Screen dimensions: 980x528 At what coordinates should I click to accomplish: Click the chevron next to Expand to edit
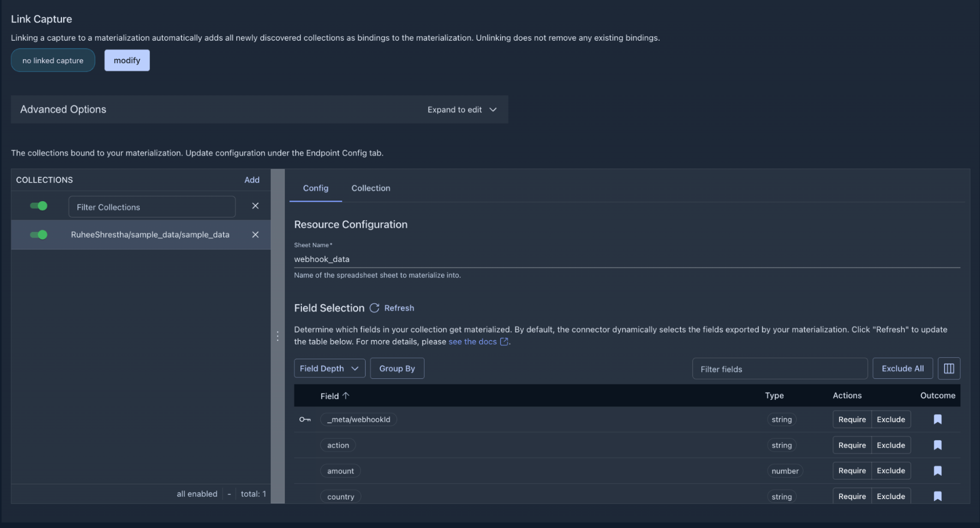click(x=493, y=109)
